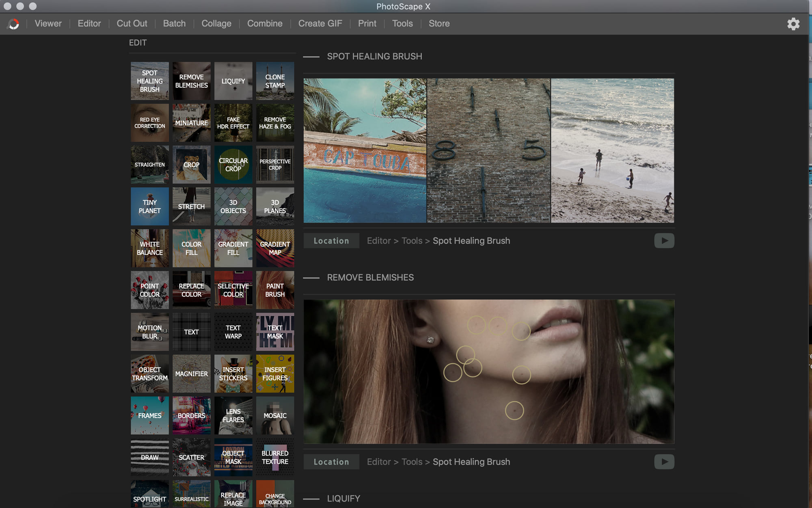
Task: Select the Remove Blemishes thumbnail preview
Action: (191, 81)
